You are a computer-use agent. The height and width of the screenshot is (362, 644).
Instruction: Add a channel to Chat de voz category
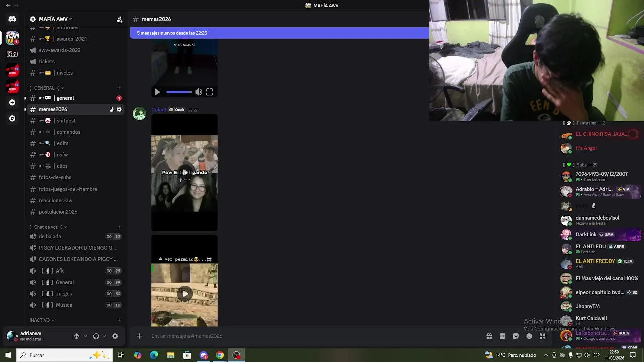point(119,227)
